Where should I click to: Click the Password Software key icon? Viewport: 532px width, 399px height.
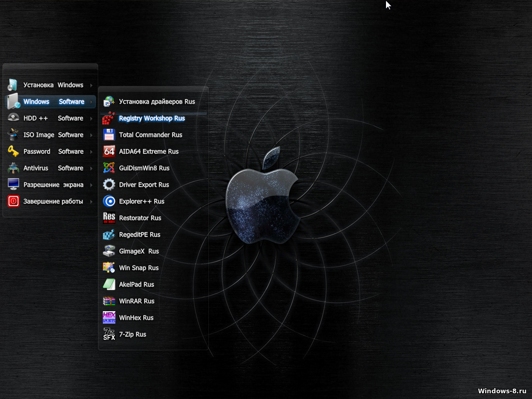pyautogui.click(x=13, y=151)
